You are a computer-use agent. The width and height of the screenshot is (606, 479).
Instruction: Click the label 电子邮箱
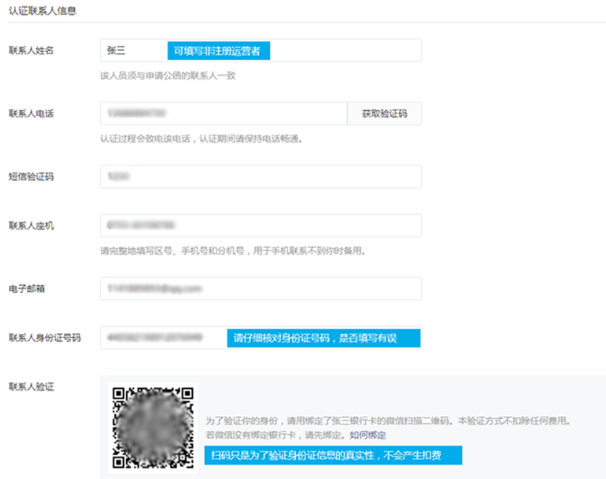(x=27, y=288)
